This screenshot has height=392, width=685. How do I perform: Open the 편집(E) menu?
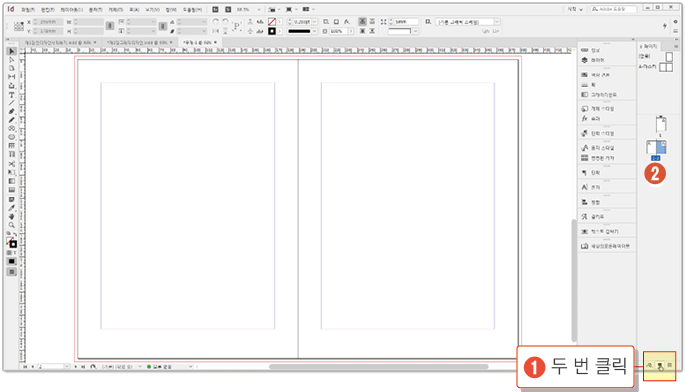point(48,9)
